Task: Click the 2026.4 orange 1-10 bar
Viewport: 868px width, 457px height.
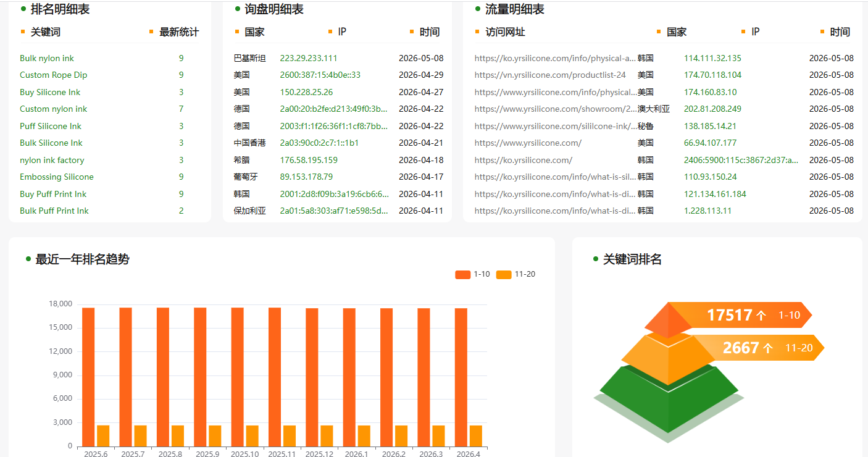Action: pyautogui.click(x=461, y=377)
